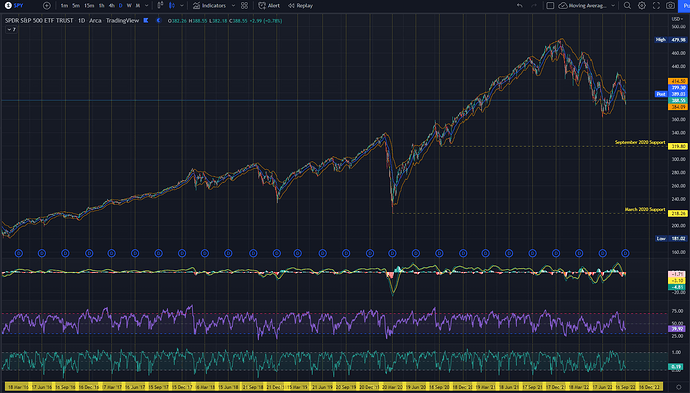Switch to the 5m timeframe

pyautogui.click(x=76, y=6)
